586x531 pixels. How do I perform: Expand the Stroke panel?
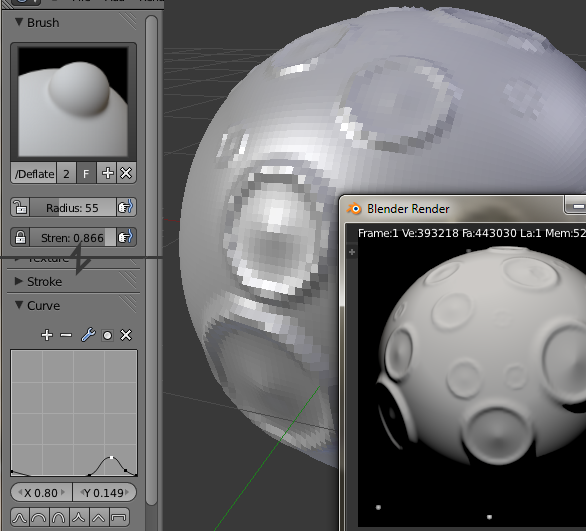pyautogui.click(x=19, y=281)
